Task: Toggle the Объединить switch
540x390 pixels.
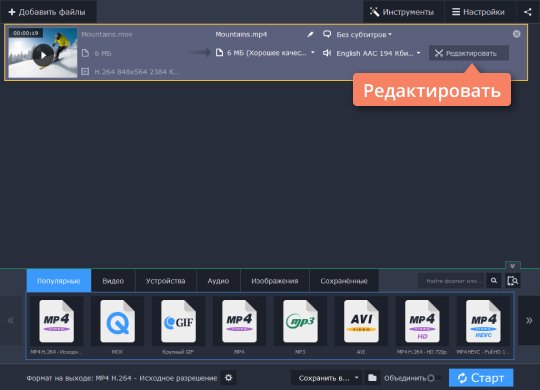Action: click(x=434, y=378)
